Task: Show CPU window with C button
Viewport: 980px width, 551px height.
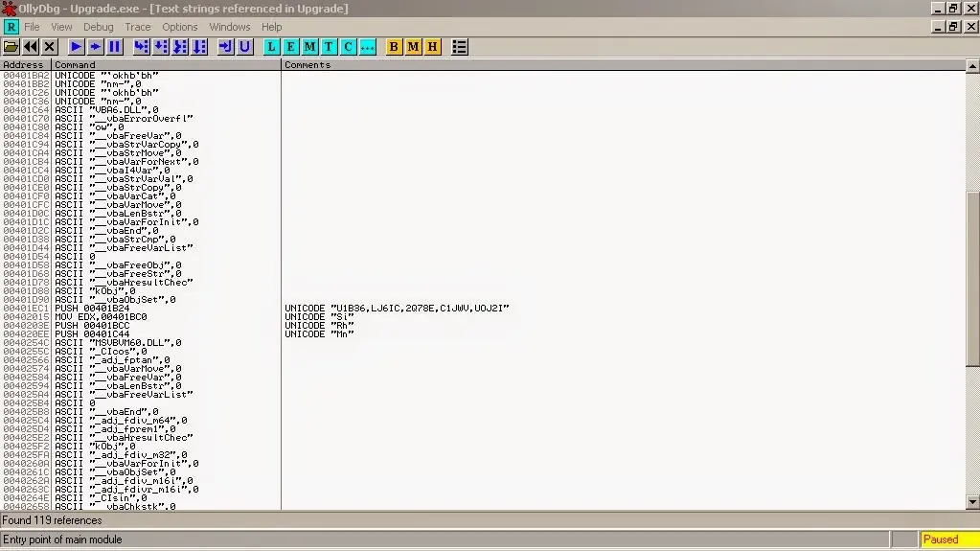Action: pyautogui.click(x=348, y=47)
